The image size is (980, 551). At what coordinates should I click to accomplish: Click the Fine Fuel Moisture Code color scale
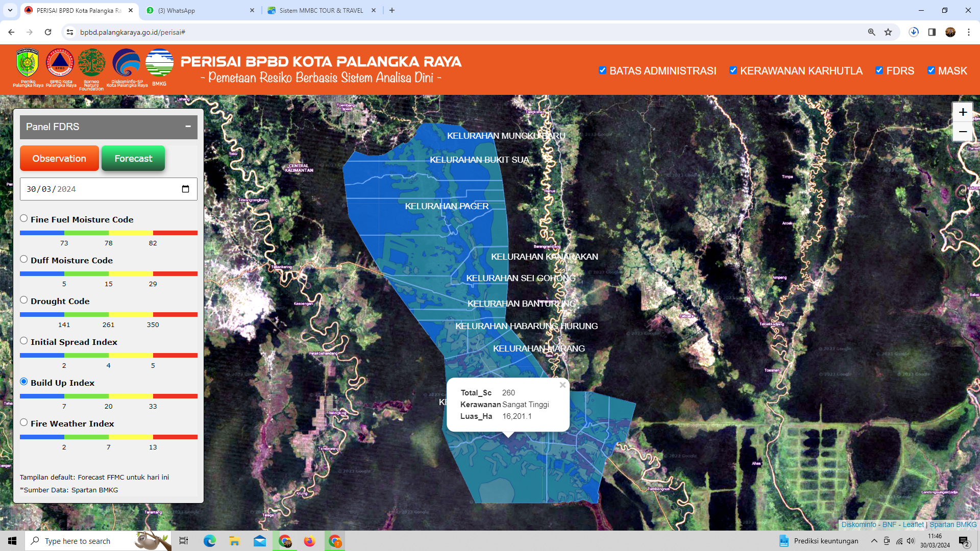pyautogui.click(x=108, y=233)
